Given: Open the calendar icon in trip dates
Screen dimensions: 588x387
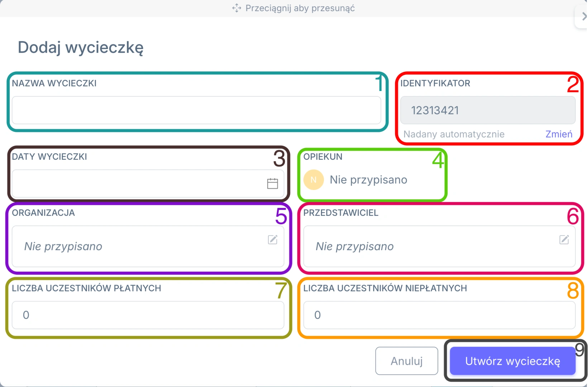Looking at the screenshot, I should tap(272, 183).
